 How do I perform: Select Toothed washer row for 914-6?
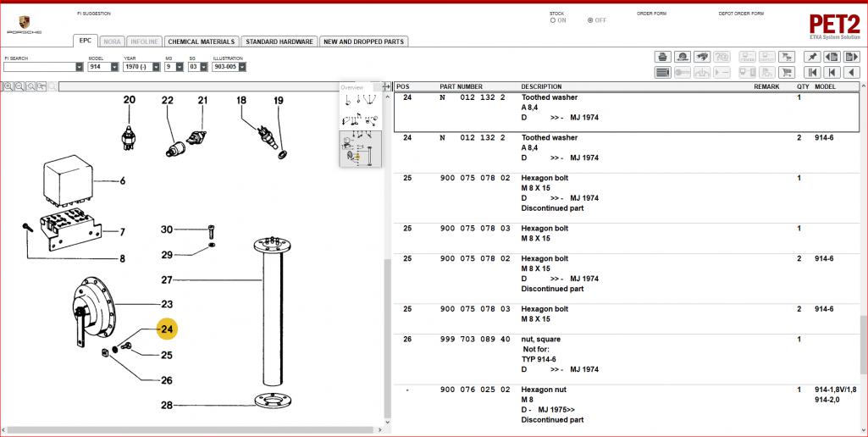(x=627, y=152)
